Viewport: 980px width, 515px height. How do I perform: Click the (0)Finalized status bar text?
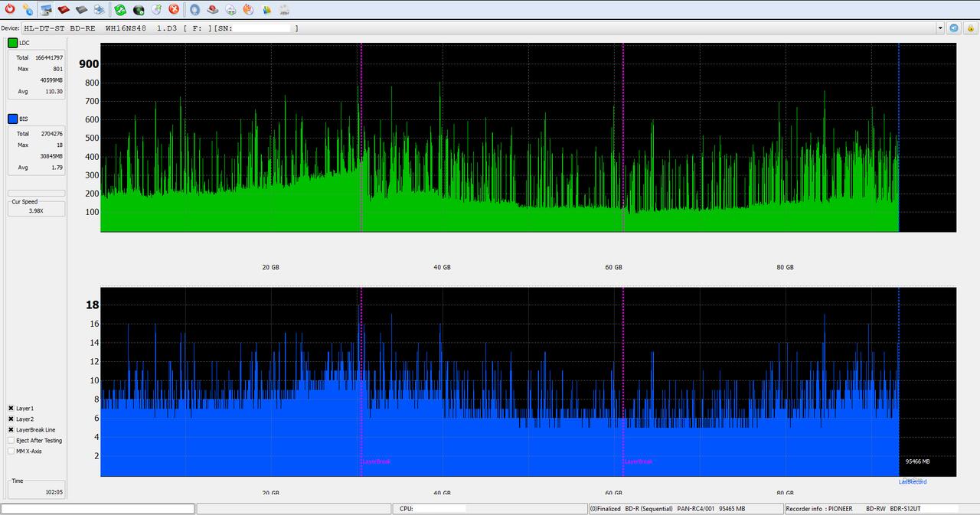point(605,509)
